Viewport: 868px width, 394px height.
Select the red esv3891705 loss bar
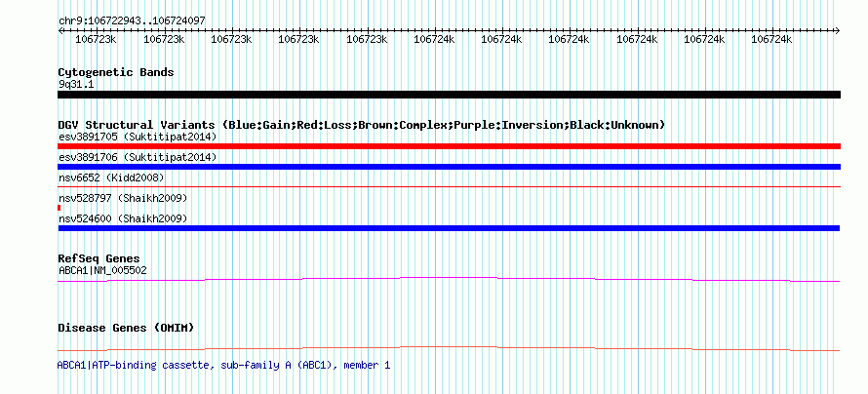click(x=449, y=146)
